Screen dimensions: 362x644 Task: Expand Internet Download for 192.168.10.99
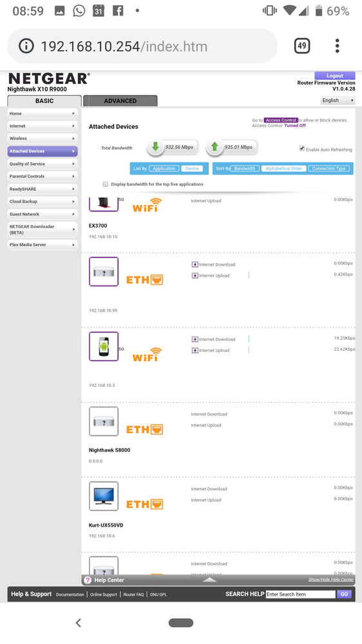pyautogui.click(x=195, y=264)
